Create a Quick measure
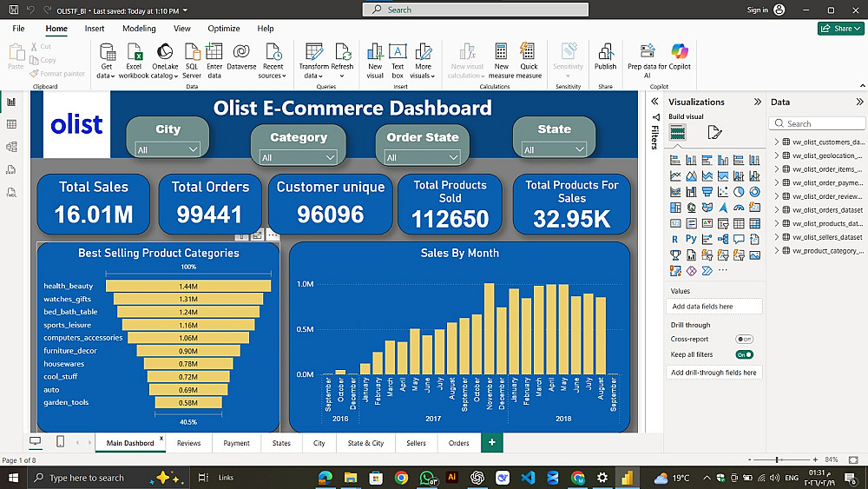Screen dimensions: 868x489 [x=529, y=61]
